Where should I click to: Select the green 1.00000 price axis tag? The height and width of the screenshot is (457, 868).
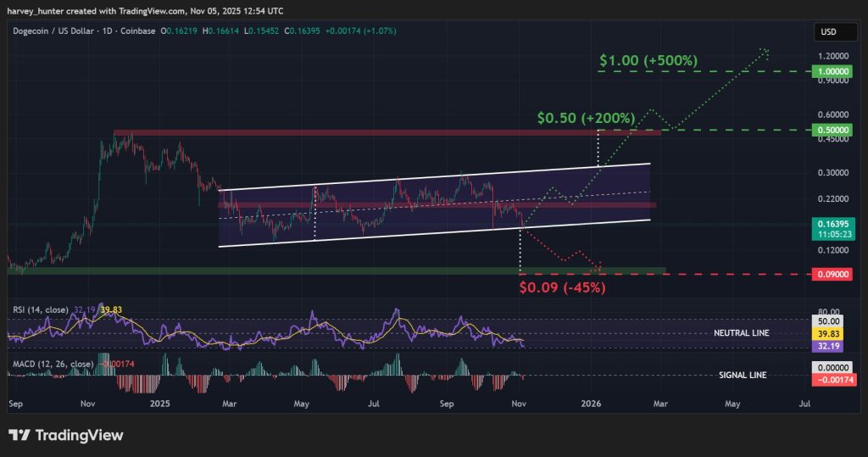(834, 72)
